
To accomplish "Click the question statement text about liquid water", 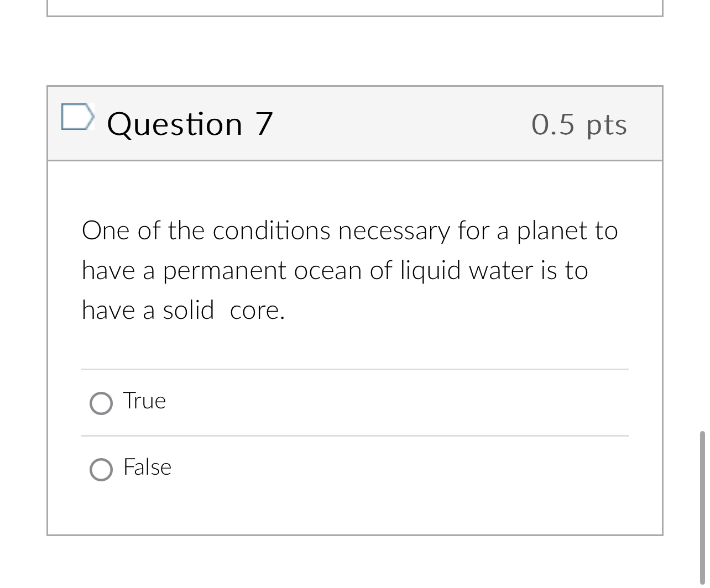I will click(349, 270).
